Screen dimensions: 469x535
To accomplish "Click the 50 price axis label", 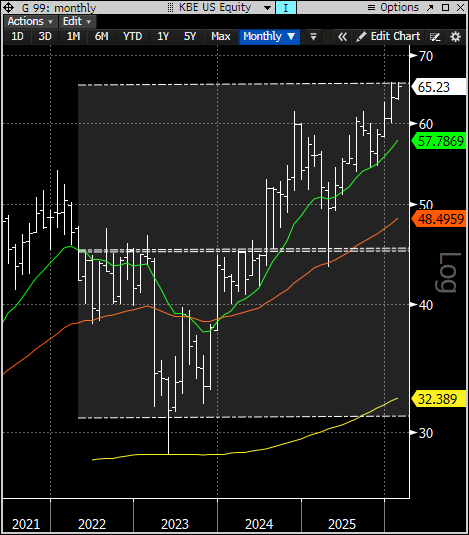I will [426, 205].
